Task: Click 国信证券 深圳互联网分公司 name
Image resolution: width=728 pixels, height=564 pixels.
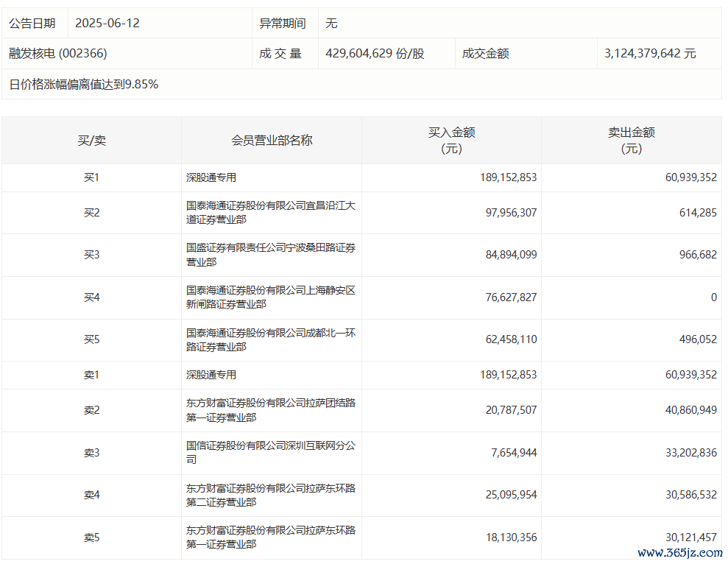Action: (x=271, y=453)
